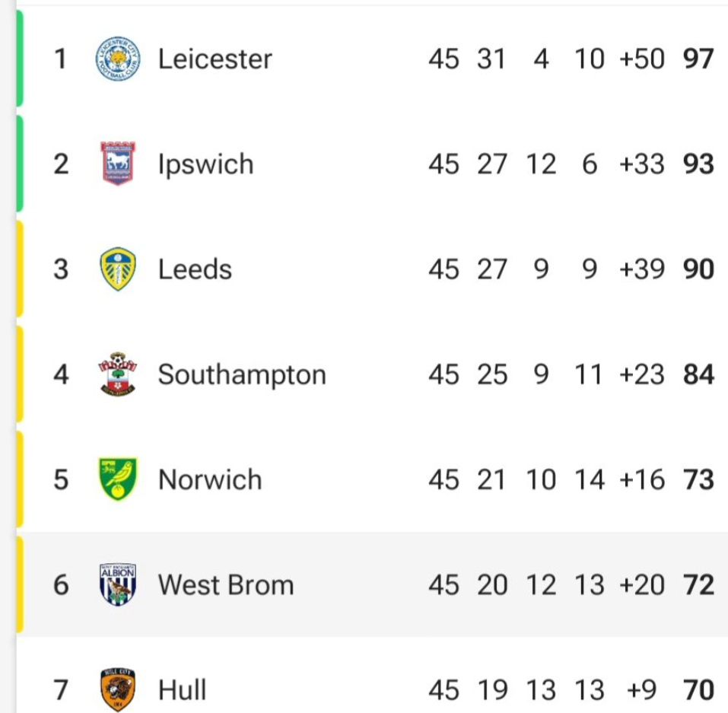This screenshot has width=728, height=713.
Task: Click the Ipswich Town club crest
Action: tap(118, 164)
